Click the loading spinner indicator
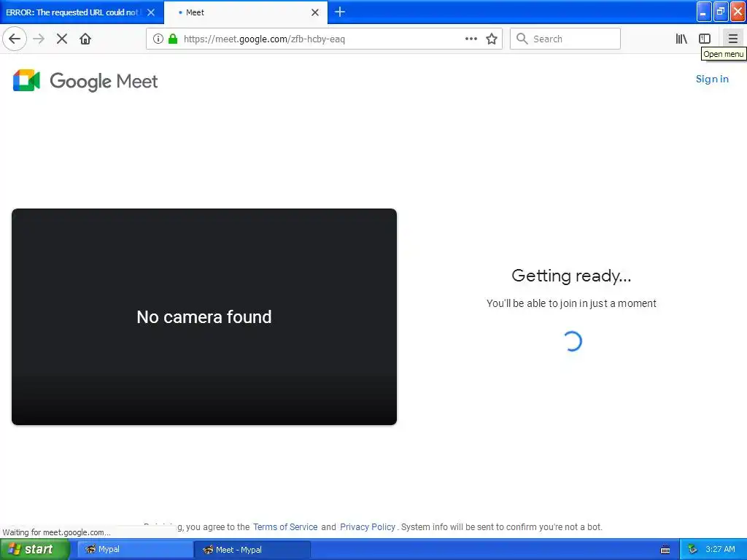The image size is (747, 560). (572, 341)
